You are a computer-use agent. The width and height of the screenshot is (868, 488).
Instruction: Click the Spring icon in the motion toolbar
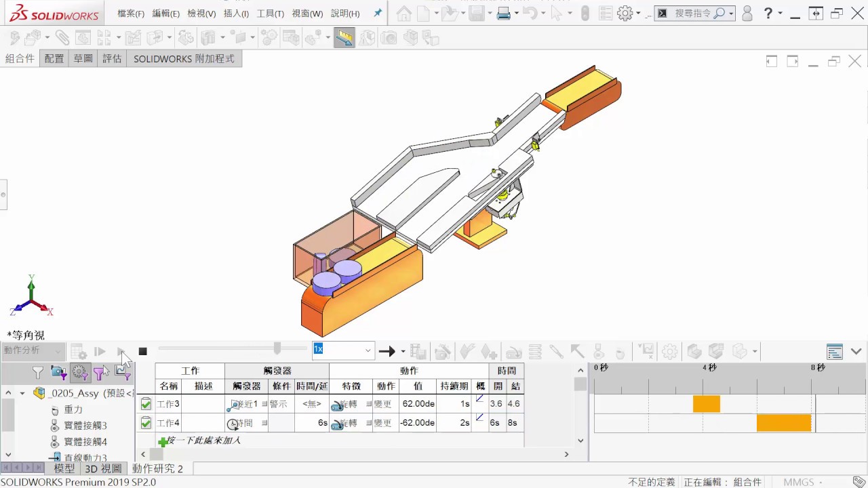click(x=535, y=351)
